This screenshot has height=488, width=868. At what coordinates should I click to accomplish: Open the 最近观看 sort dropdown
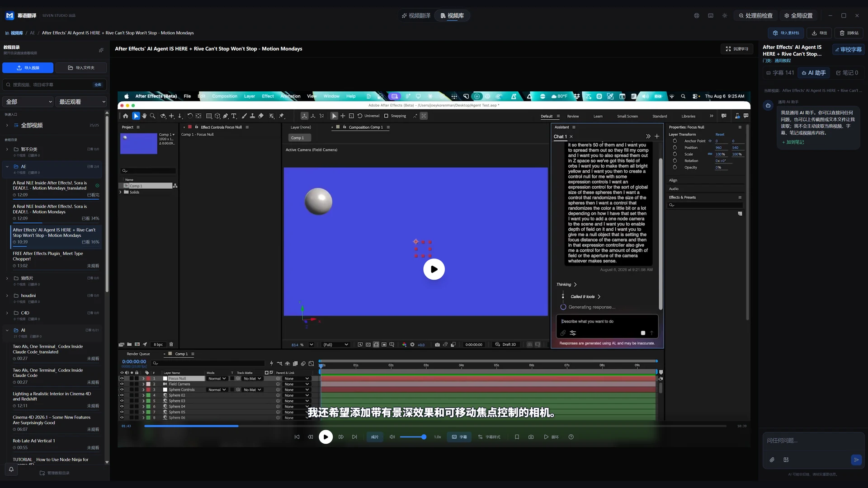pyautogui.click(x=81, y=102)
